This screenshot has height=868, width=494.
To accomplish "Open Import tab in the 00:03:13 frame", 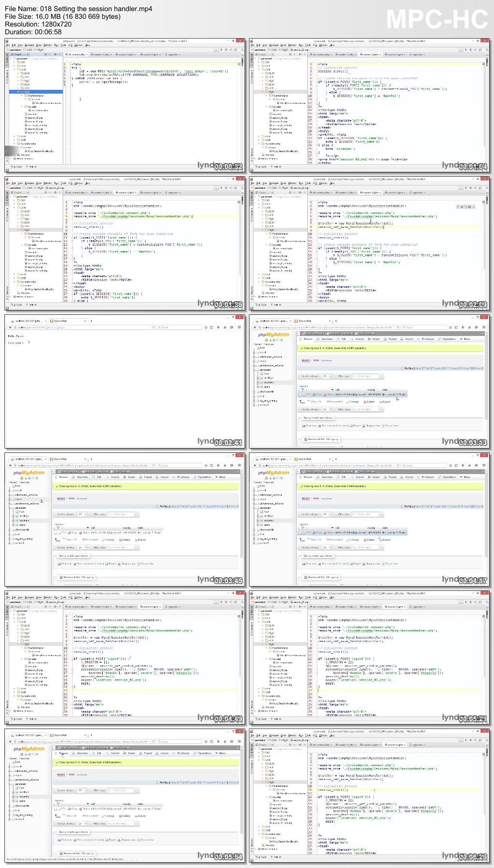I will coord(407,339).
